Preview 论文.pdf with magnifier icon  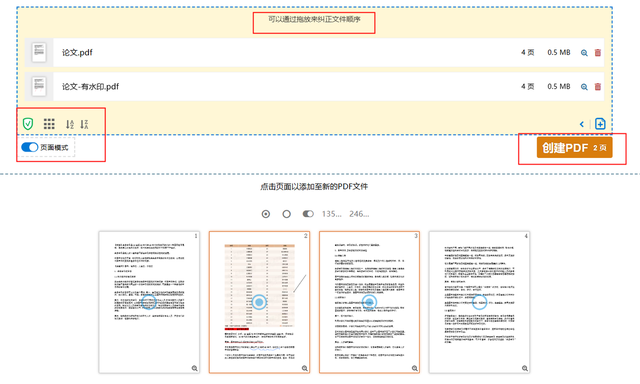click(x=584, y=53)
